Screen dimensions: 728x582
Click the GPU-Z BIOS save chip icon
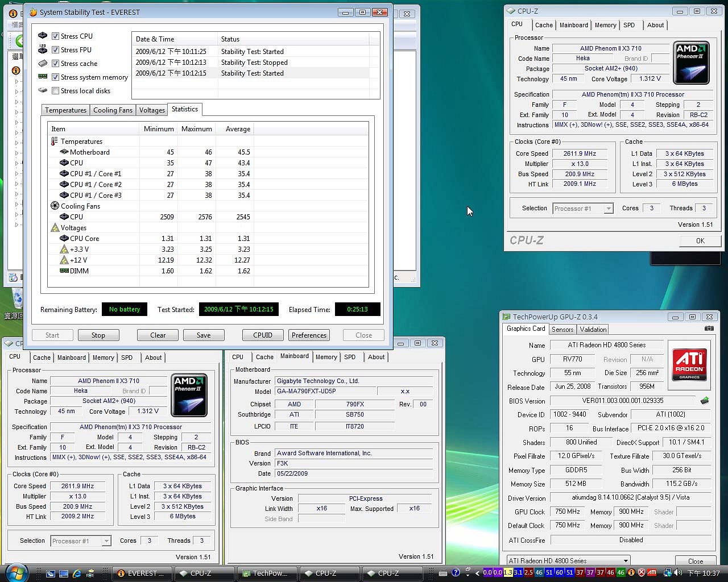[x=705, y=401]
